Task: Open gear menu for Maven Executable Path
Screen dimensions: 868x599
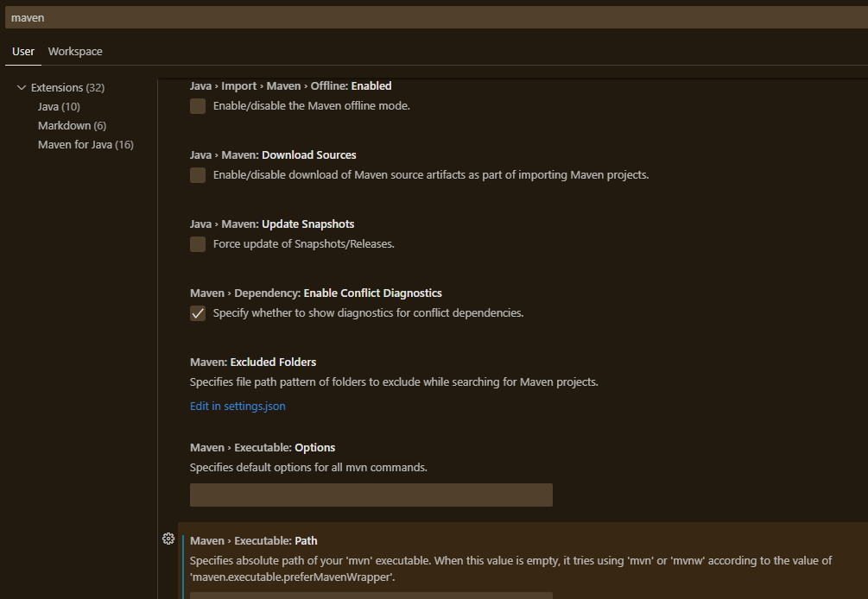Action: (x=168, y=539)
